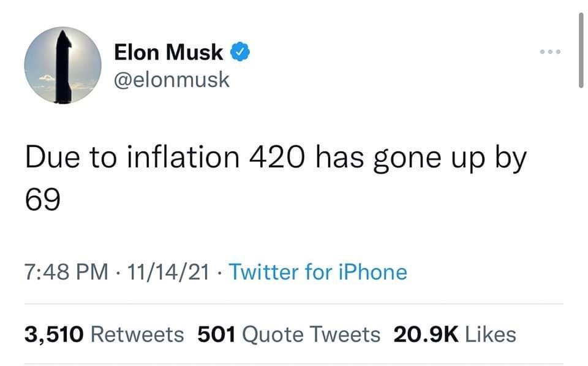The height and width of the screenshot is (366, 588).
Task: Click the number 69 in the tweet
Action: (x=43, y=199)
